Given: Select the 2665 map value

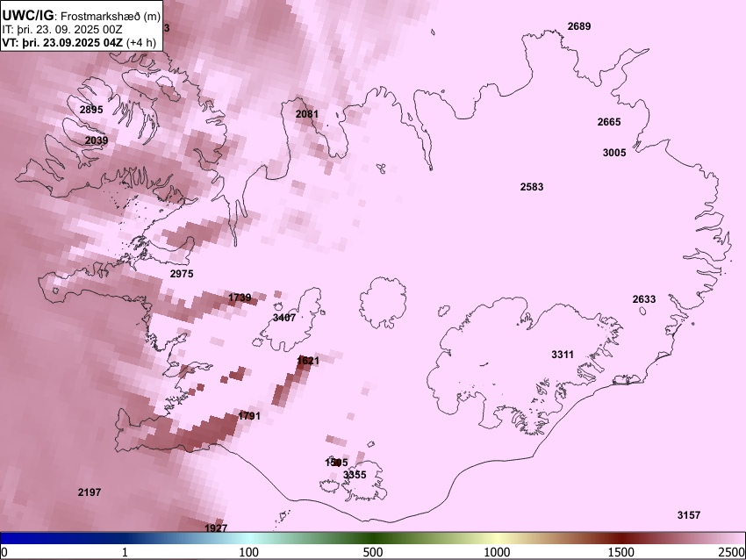Looking at the screenshot, I should click(609, 122).
